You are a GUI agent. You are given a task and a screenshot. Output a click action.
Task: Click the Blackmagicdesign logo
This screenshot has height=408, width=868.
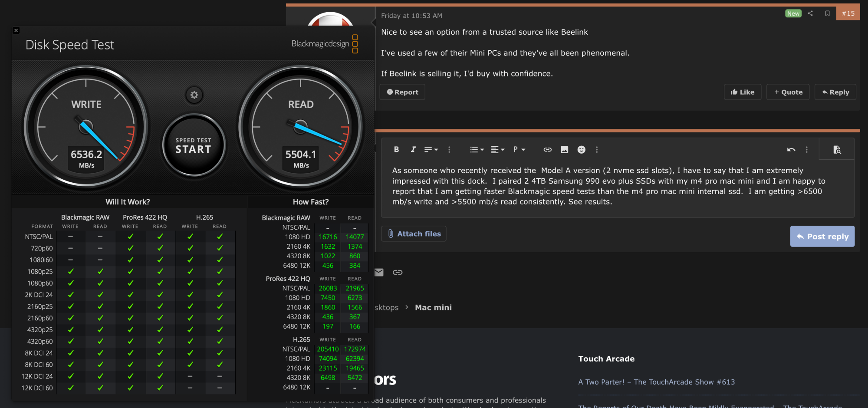tap(325, 44)
